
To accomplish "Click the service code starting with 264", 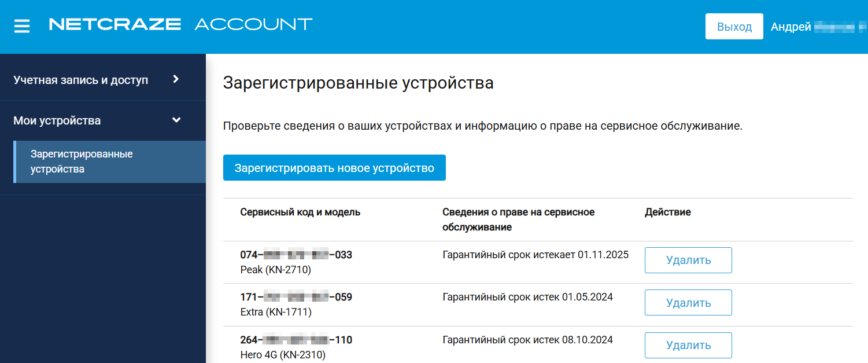I will tap(296, 340).
